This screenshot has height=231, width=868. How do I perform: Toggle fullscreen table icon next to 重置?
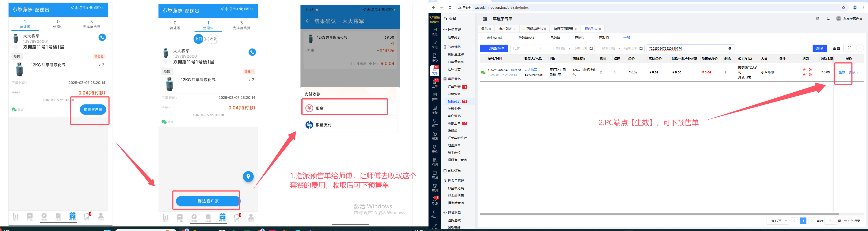(849, 48)
